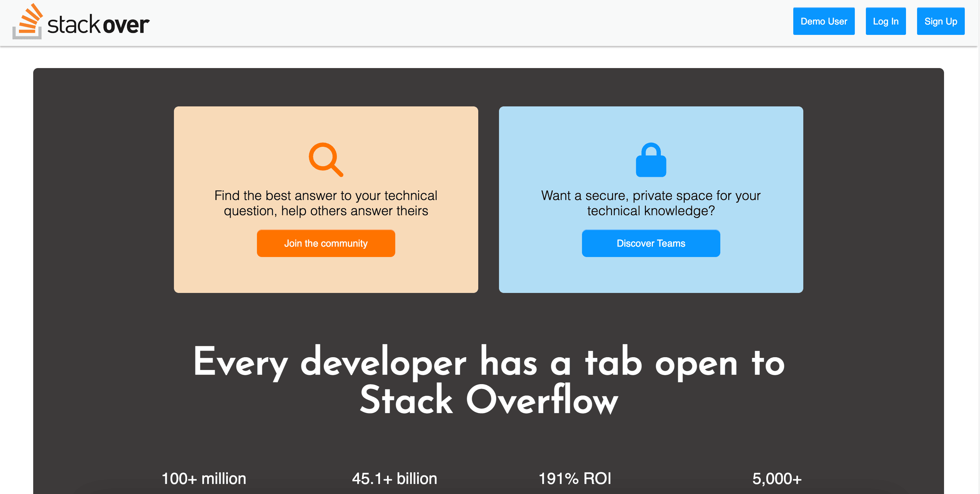Click the Stack Overflow logo icon
Screen dimensions: 980x494
(x=27, y=21)
